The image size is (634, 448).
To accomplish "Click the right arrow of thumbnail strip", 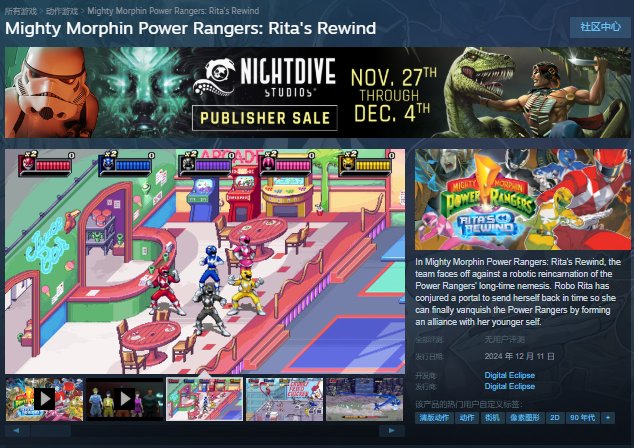I will pyautogui.click(x=391, y=431).
